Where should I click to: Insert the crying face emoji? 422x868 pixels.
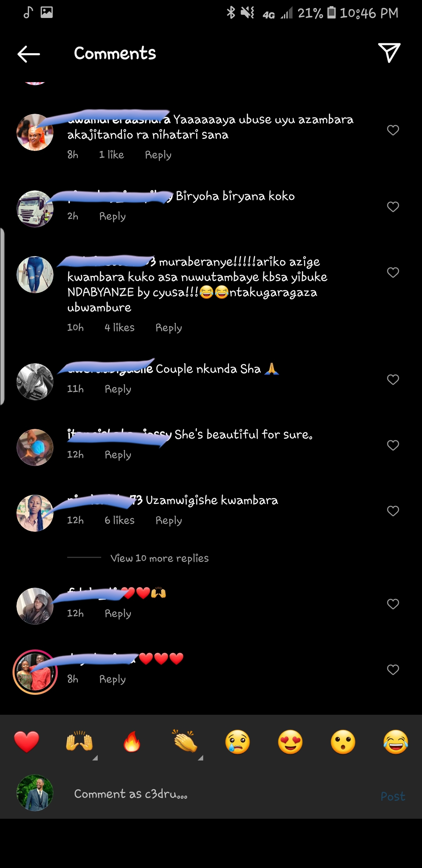(238, 742)
